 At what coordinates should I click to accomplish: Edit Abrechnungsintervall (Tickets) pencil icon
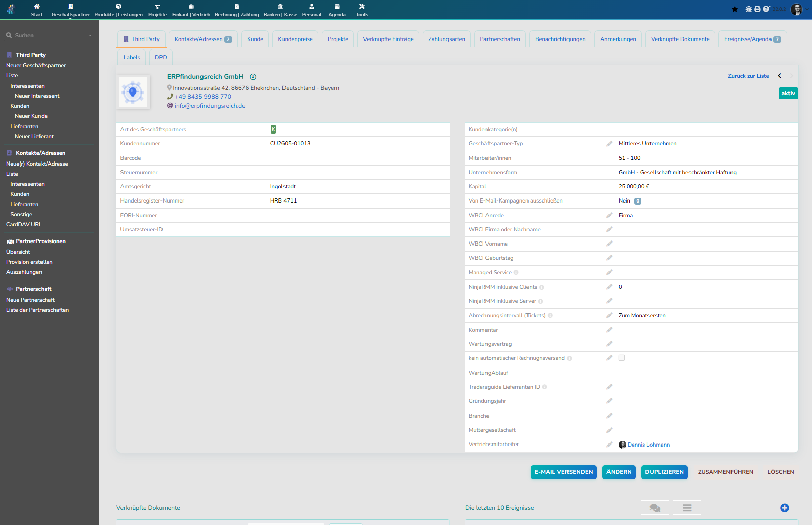click(610, 315)
